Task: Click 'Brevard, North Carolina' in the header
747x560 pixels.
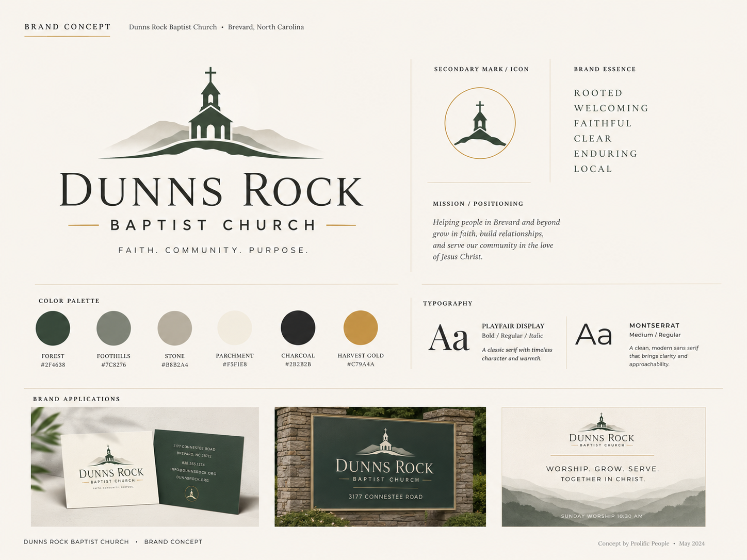Action: point(266,27)
